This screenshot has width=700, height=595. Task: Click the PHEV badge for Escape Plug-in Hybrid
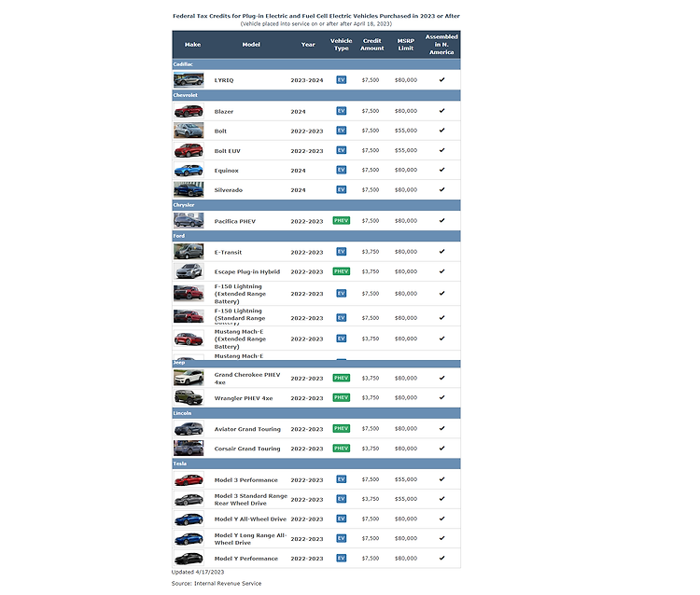pyautogui.click(x=341, y=271)
